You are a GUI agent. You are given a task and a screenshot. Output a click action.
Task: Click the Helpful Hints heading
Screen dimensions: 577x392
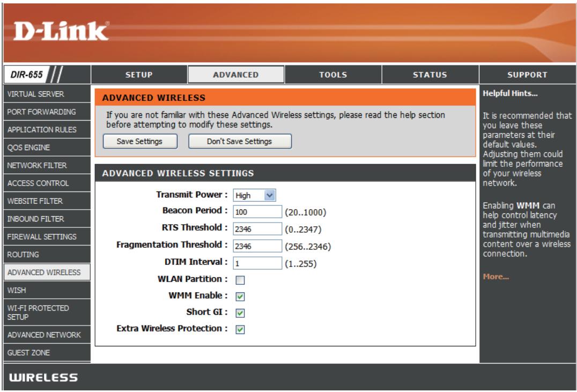click(510, 93)
